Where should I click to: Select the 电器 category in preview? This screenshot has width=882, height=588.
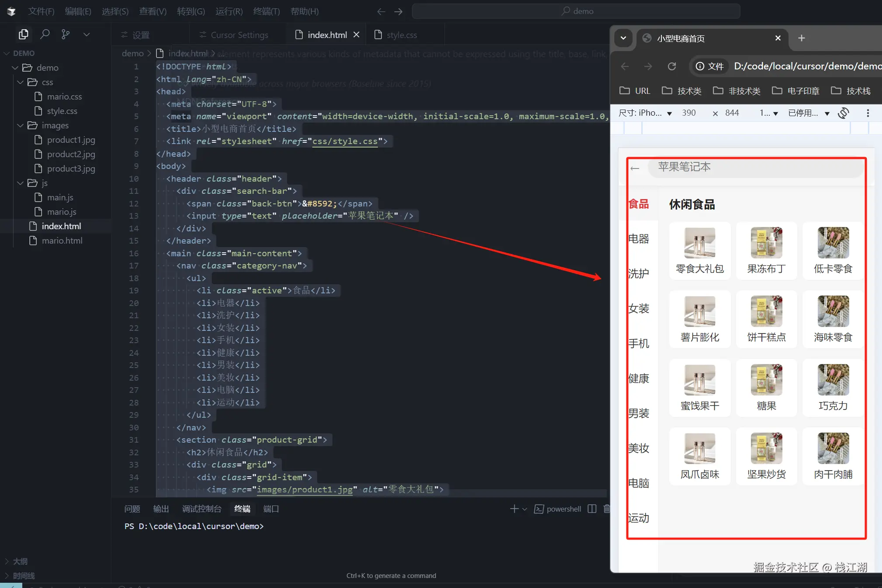[x=639, y=239]
